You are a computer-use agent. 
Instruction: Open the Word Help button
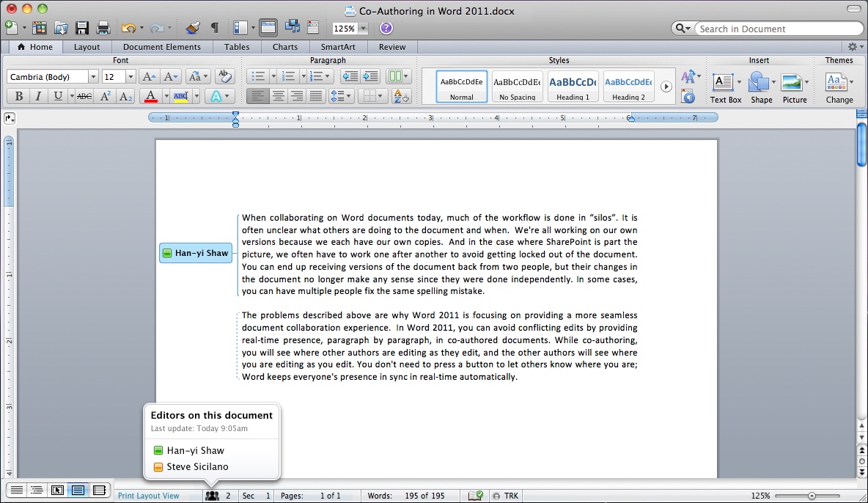click(386, 29)
